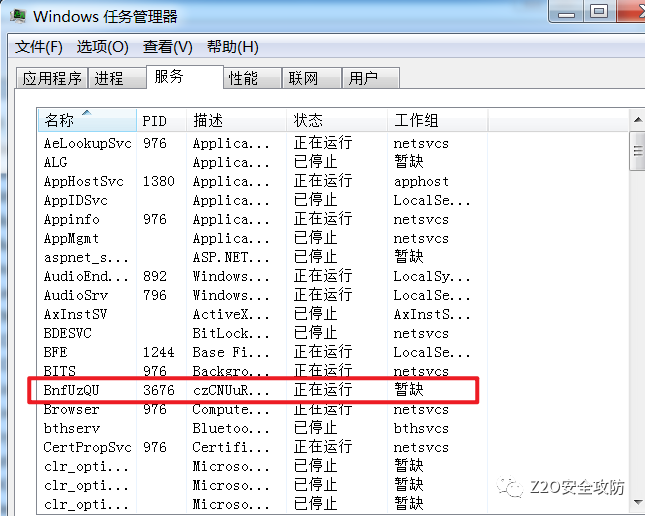The image size is (645, 516).
Task: Switch to the 应用程序 tab
Action: click(x=52, y=78)
